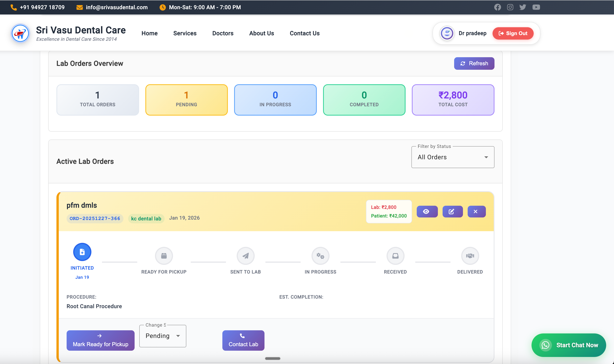Open the Change Status Pending dropdown

162,336
